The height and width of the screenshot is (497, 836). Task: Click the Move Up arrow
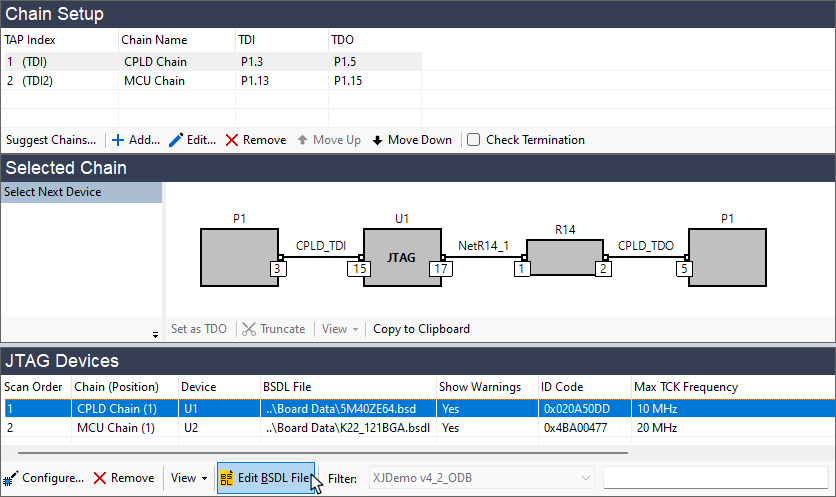point(328,140)
